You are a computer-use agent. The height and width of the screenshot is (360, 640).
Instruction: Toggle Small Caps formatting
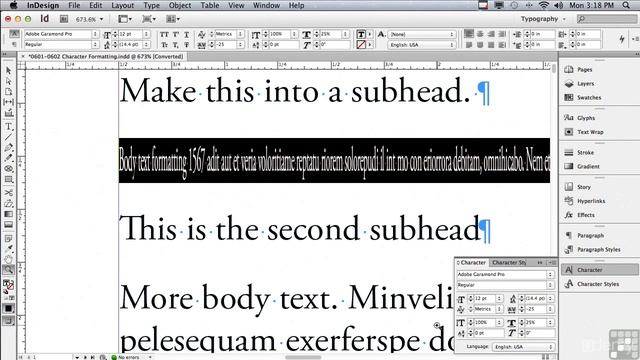164,44
